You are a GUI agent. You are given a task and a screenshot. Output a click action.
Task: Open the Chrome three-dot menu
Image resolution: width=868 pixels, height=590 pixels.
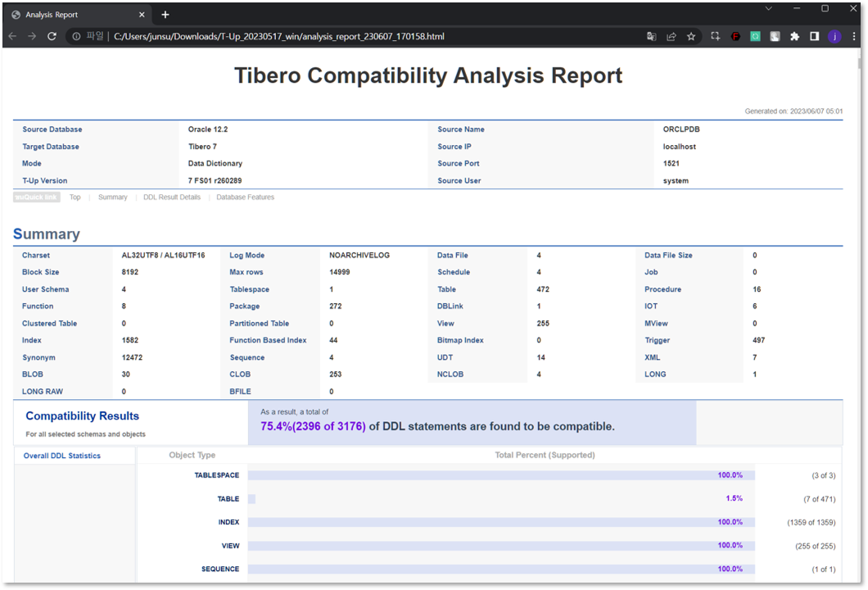tap(854, 36)
